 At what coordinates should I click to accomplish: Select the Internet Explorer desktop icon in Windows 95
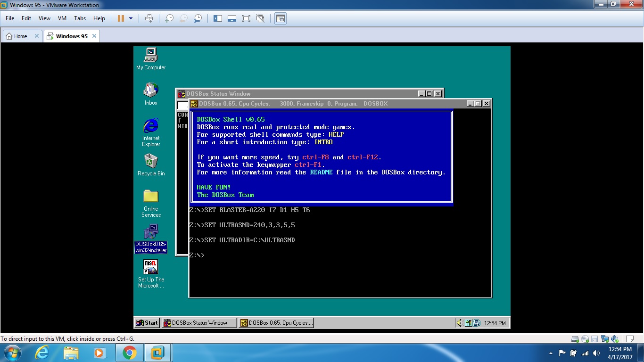pos(151,132)
